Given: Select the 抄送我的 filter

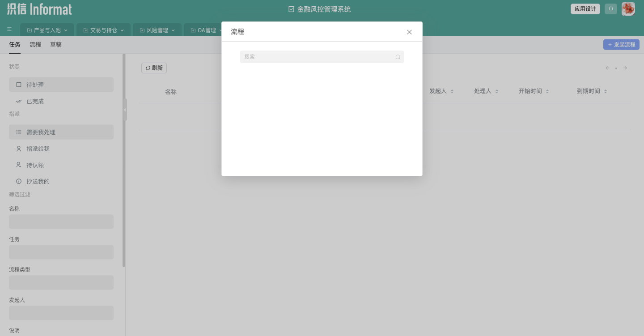Looking at the screenshot, I should pyautogui.click(x=61, y=181).
